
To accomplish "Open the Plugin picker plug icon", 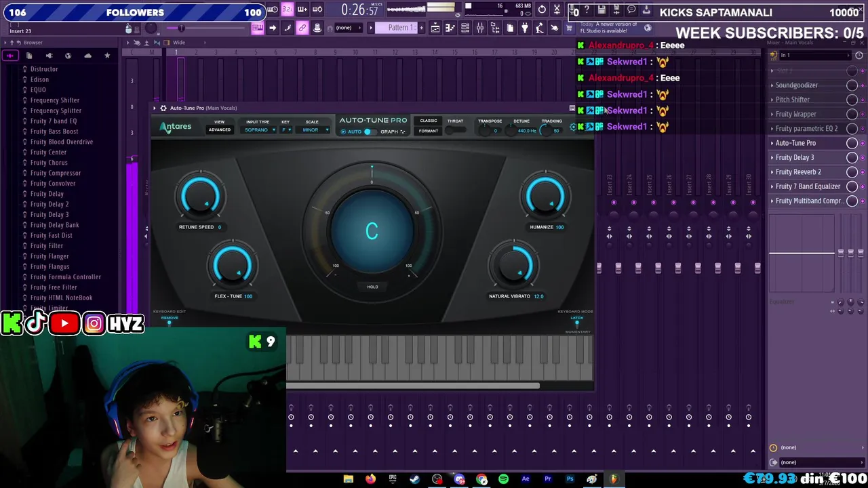I will [525, 28].
